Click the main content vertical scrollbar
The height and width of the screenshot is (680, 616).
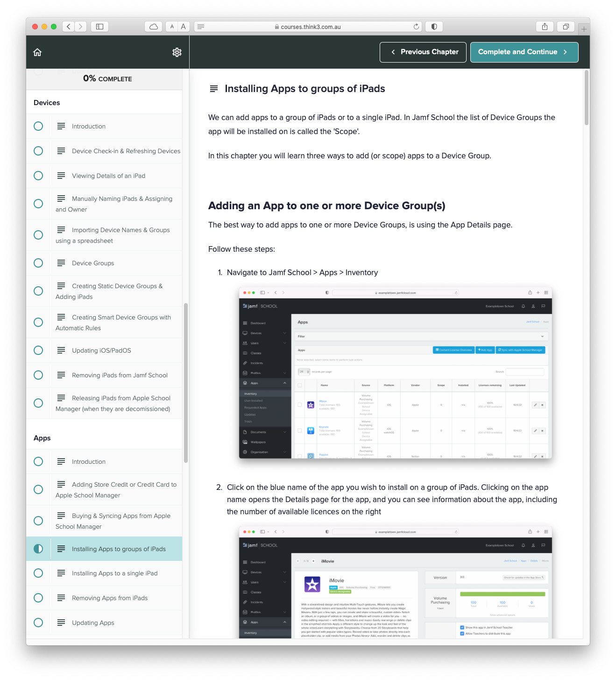[x=587, y=98]
